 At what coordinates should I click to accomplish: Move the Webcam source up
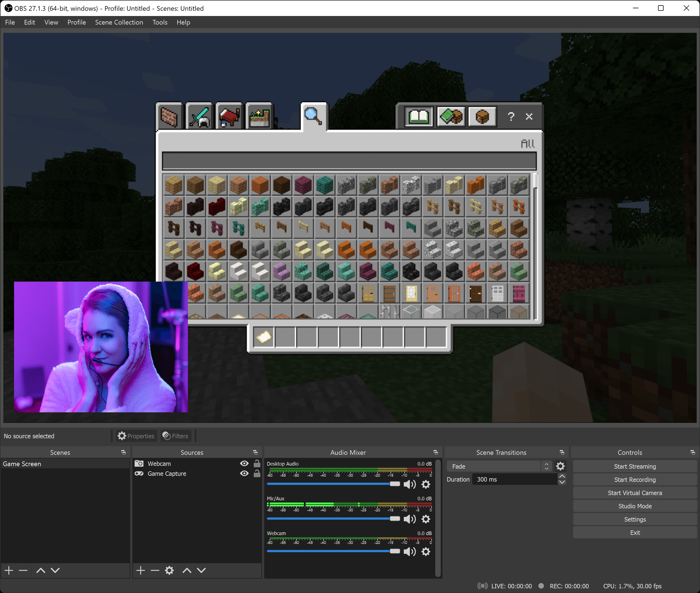tap(187, 570)
